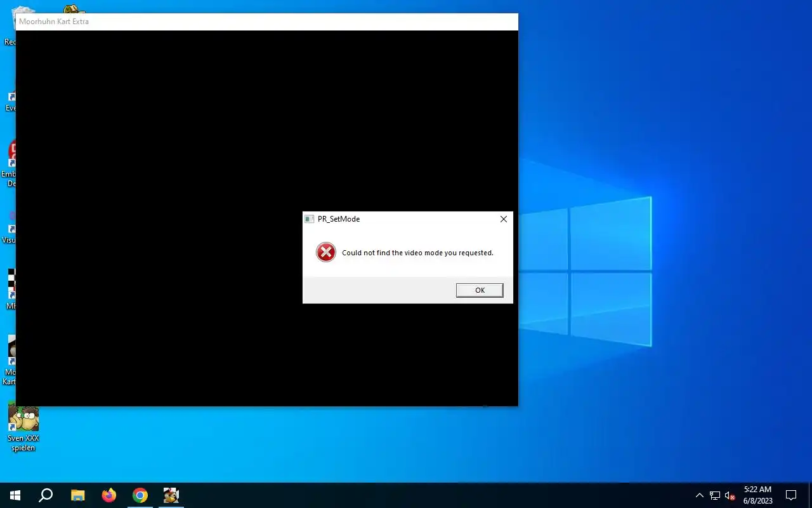Open the Sven XXX spielen desktop shortcut
Viewport: 812px width, 508px height.
click(23, 429)
